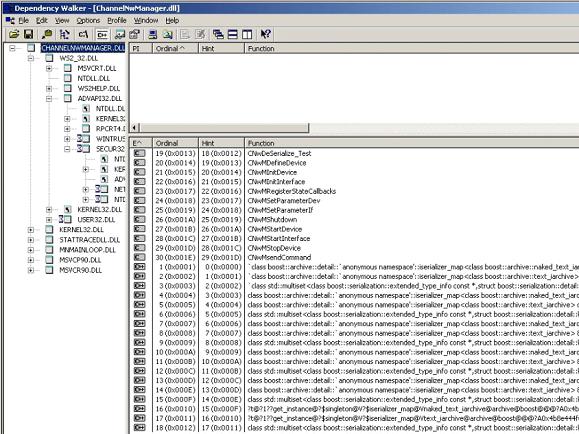
Task: Sort imports by upper Hint header
Action: point(221,48)
